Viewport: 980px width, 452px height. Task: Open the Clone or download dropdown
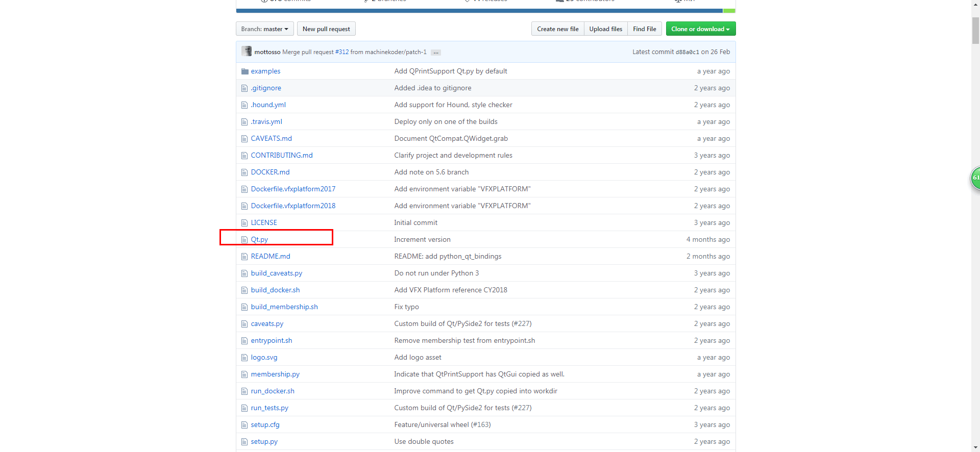tap(700, 29)
